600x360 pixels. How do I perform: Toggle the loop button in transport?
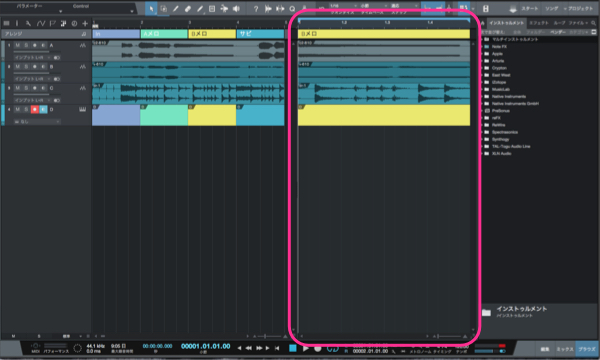point(333,349)
